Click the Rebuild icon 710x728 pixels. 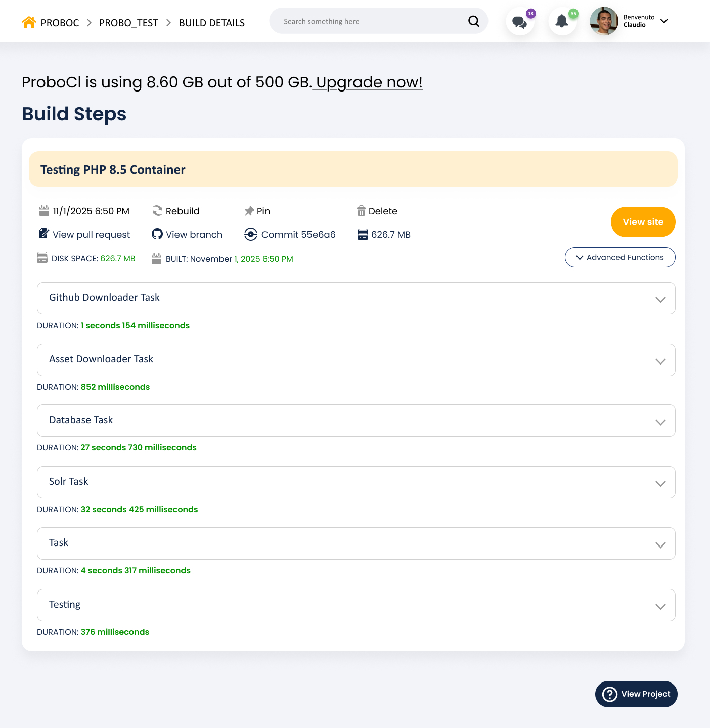coord(158,211)
